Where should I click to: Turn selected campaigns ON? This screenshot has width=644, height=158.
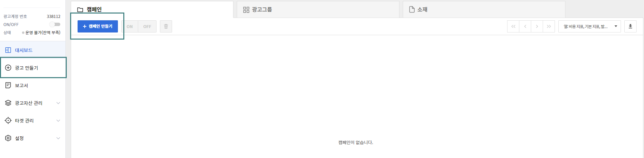[x=130, y=26]
